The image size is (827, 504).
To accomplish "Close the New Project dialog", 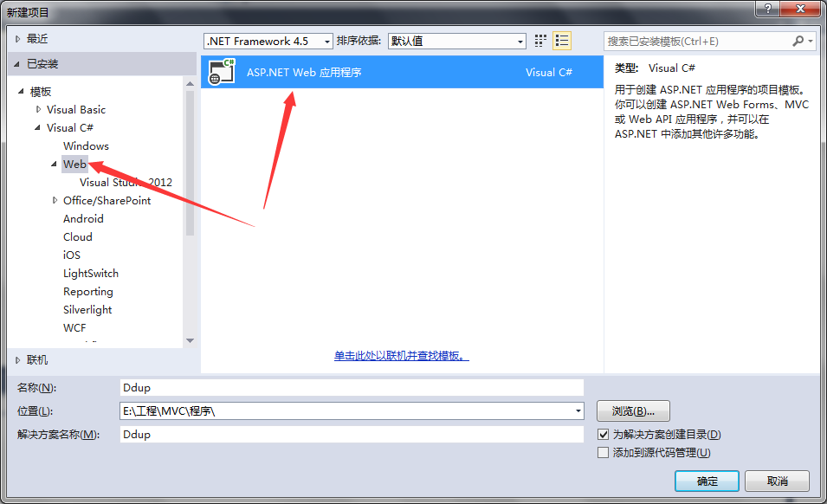I will point(800,9).
